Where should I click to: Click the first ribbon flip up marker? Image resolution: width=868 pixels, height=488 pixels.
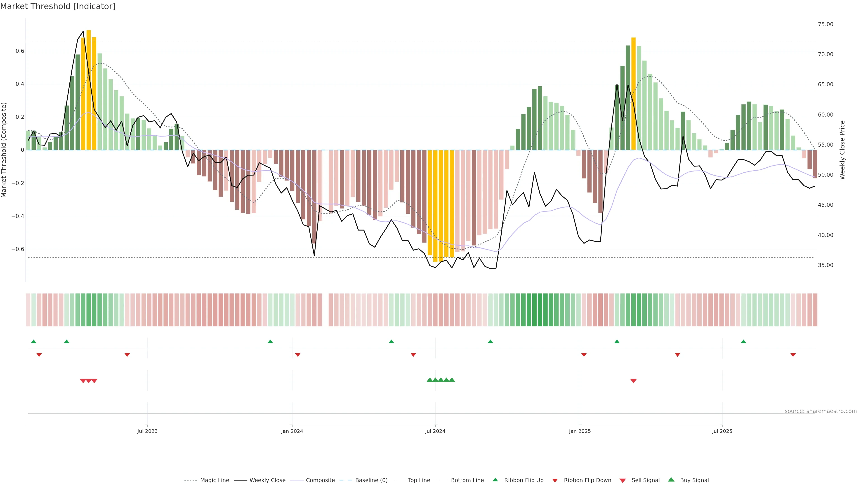(34, 342)
